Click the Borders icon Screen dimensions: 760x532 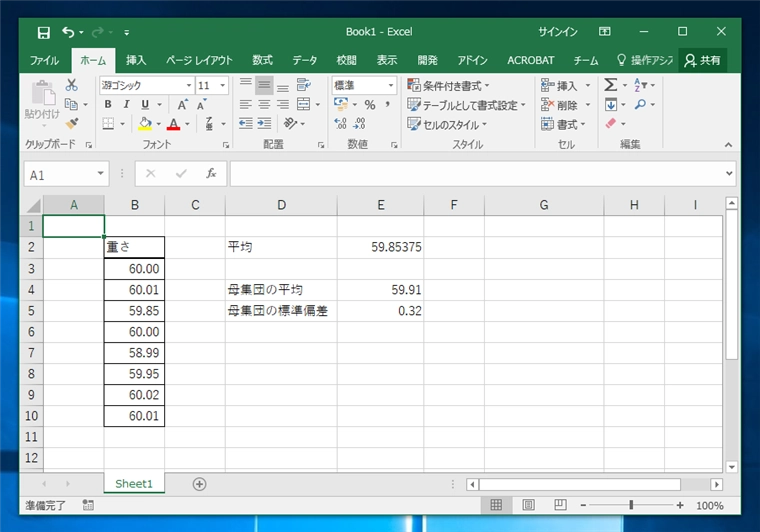[108, 124]
